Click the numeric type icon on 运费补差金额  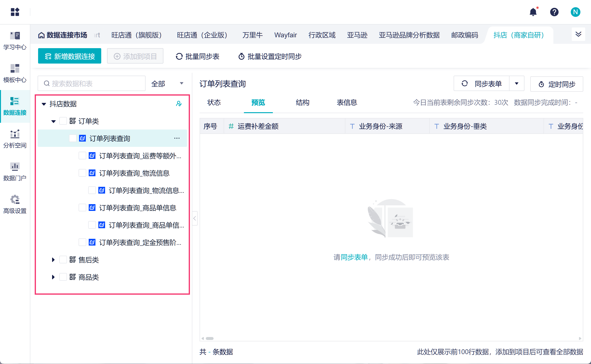coord(231,126)
